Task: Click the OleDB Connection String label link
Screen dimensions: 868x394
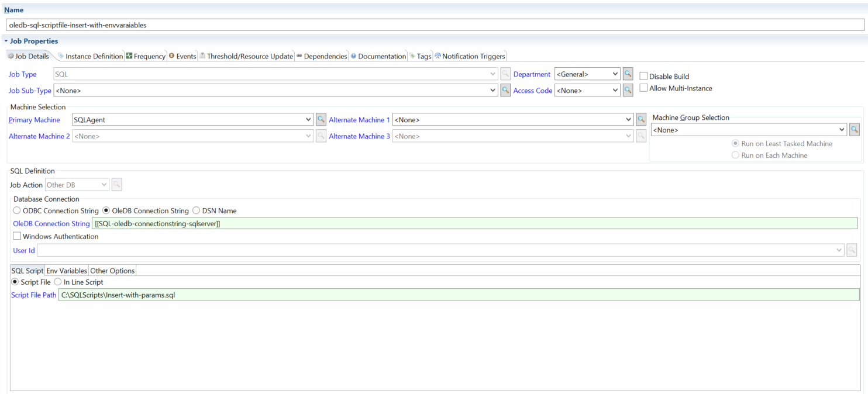Action: 51,224
